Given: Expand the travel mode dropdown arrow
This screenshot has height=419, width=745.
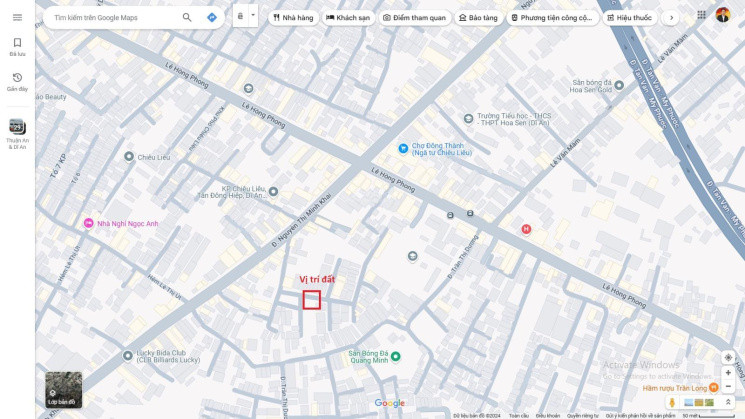Looking at the screenshot, I should point(253,16).
